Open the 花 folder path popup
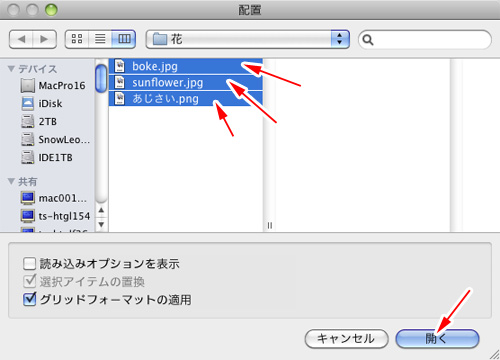 point(248,39)
